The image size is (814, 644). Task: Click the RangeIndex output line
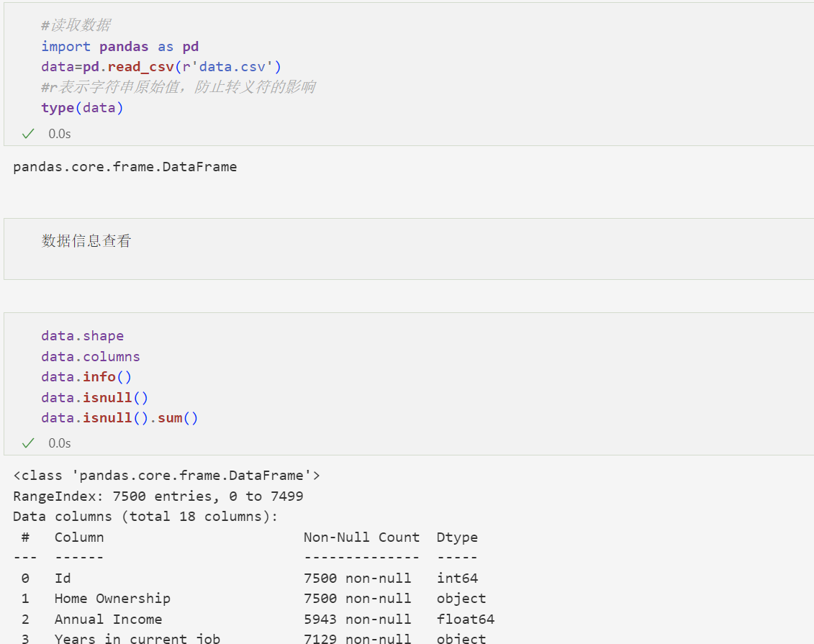(x=158, y=496)
